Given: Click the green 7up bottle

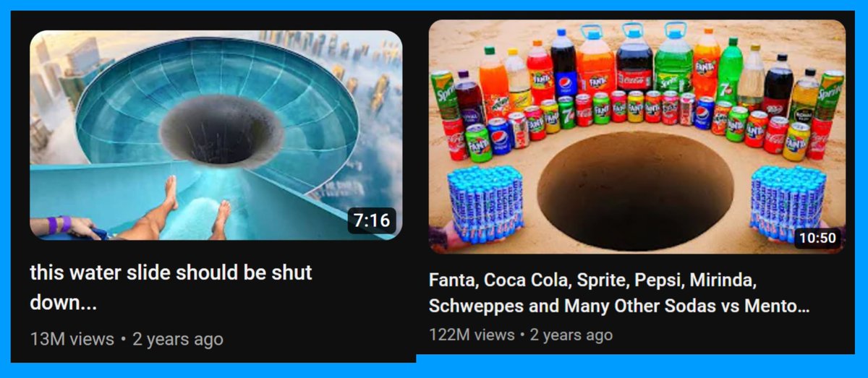Looking at the screenshot, I should point(730,72).
